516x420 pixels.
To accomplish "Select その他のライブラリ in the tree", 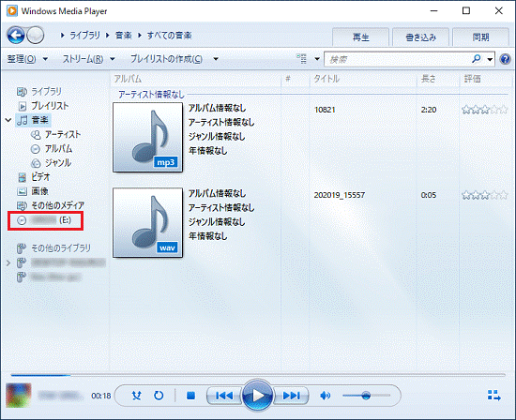I will [61, 248].
